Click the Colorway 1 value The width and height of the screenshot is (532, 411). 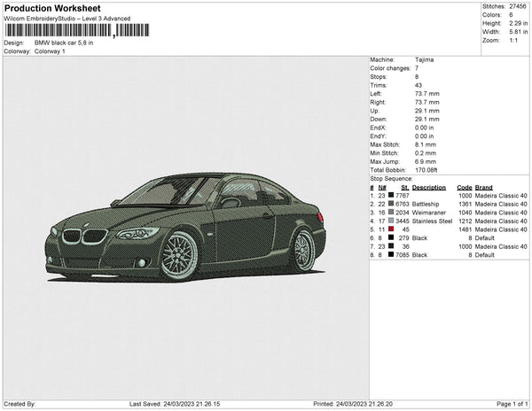tap(50, 51)
